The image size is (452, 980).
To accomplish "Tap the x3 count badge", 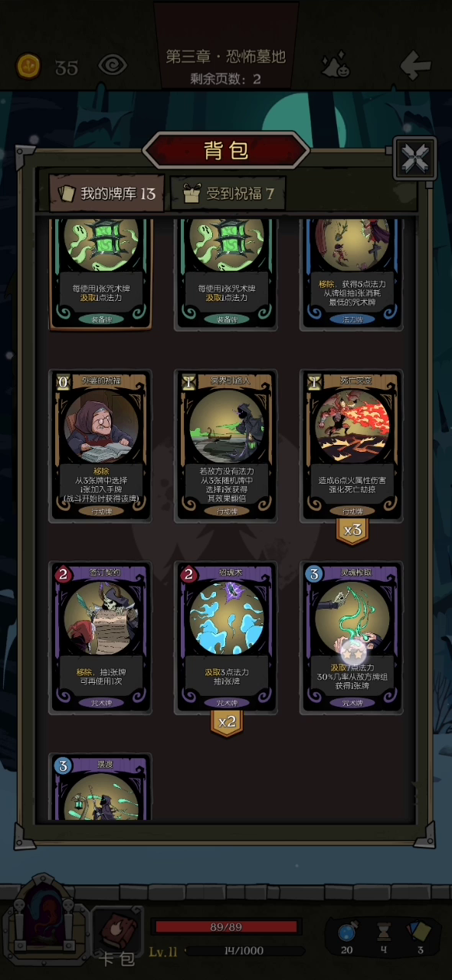I will (352, 530).
